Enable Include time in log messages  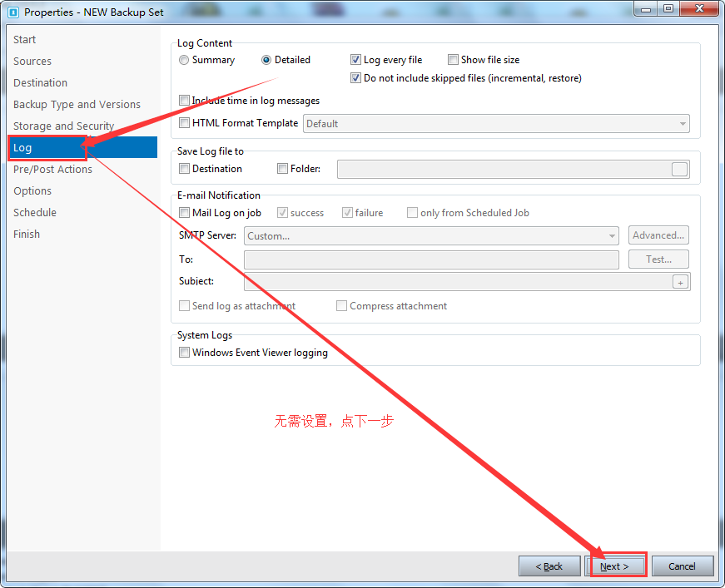click(185, 101)
